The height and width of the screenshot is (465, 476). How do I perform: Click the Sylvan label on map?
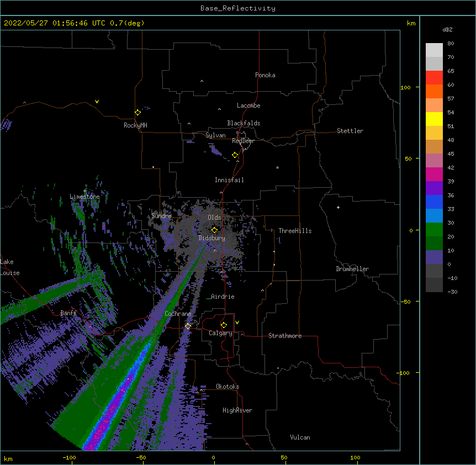point(215,135)
